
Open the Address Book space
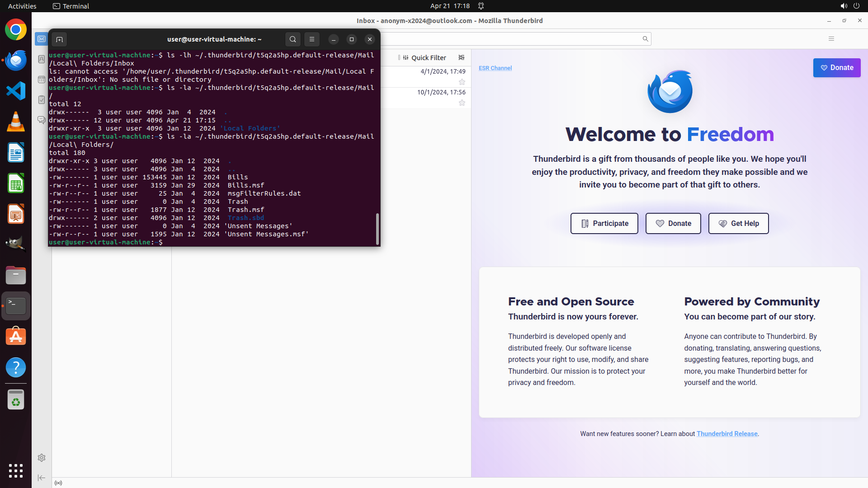click(x=41, y=59)
